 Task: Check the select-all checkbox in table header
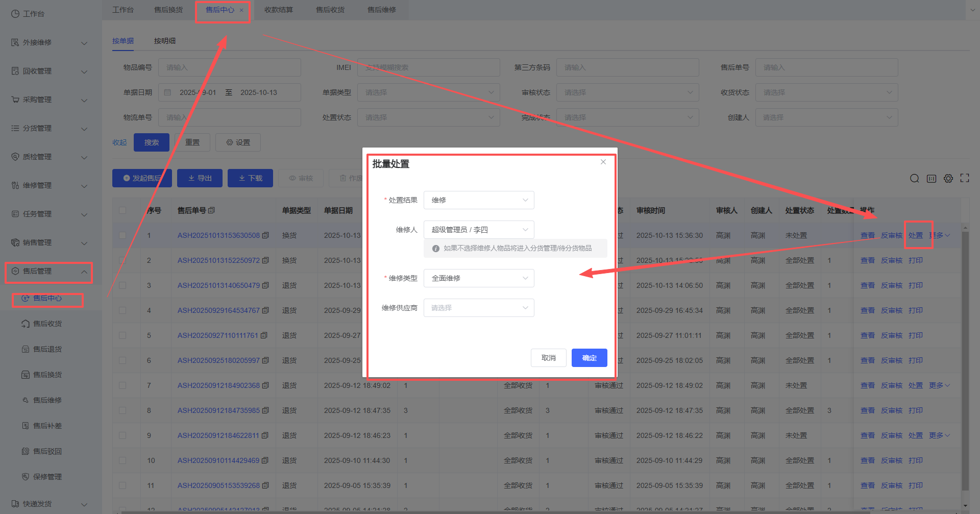coord(122,210)
